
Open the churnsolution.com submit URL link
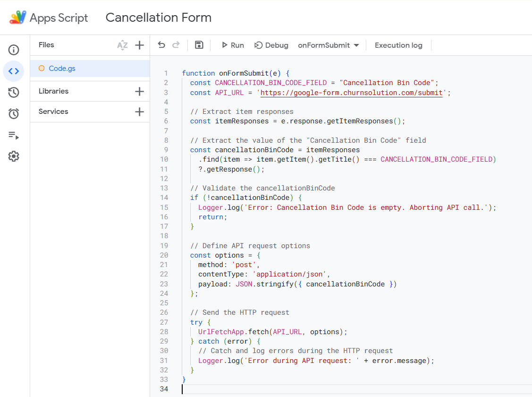point(352,93)
